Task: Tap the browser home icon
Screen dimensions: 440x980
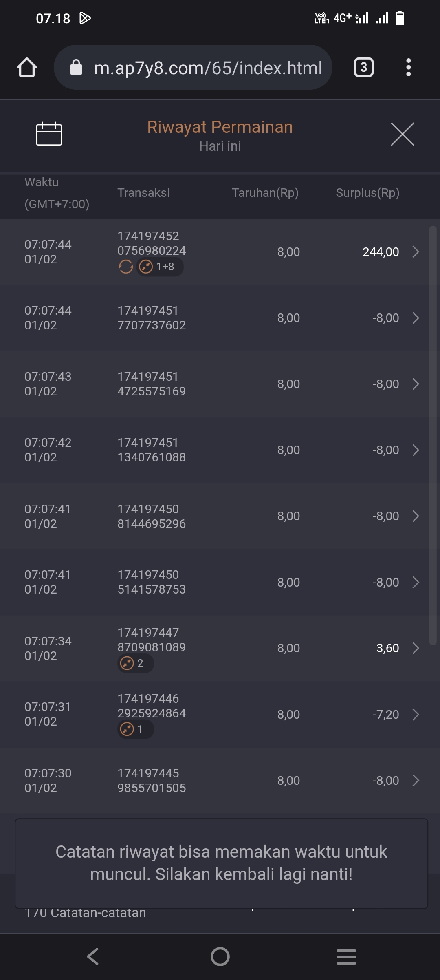Action: [x=27, y=67]
